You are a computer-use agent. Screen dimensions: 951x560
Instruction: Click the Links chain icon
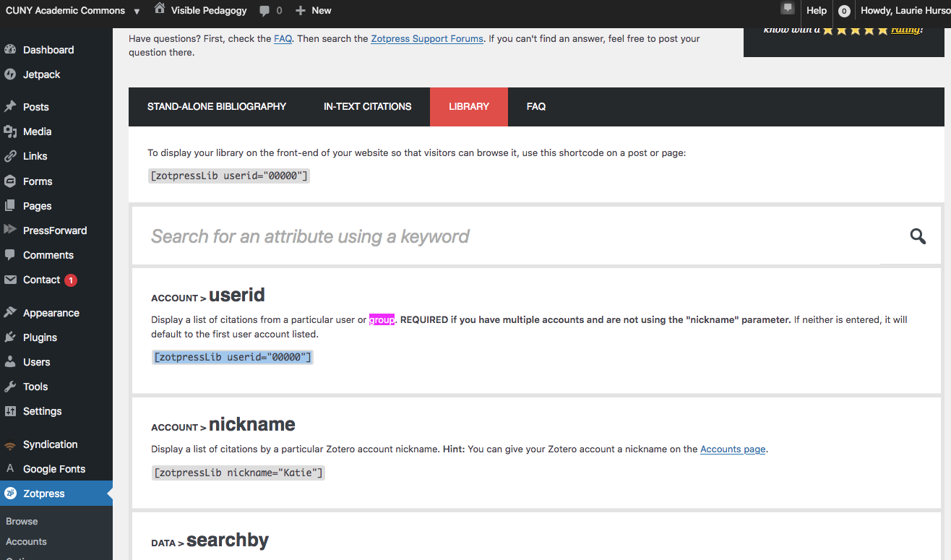pyautogui.click(x=10, y=156)
